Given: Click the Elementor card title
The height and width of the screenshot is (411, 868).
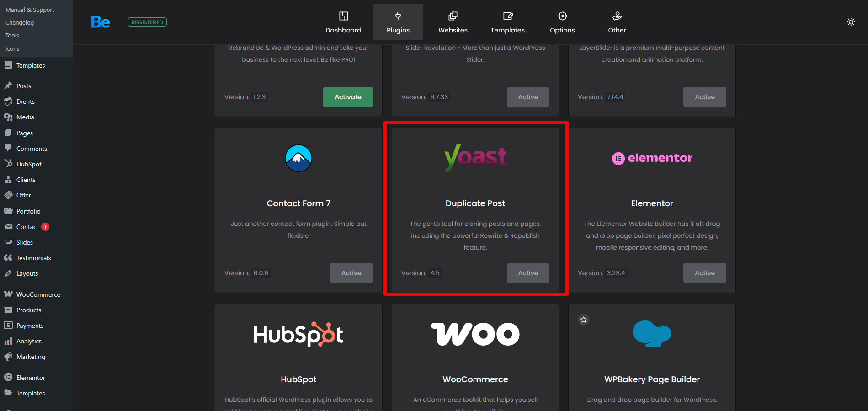Looking at the screenshot, I should pyautogui.click(x=652, y=203).
